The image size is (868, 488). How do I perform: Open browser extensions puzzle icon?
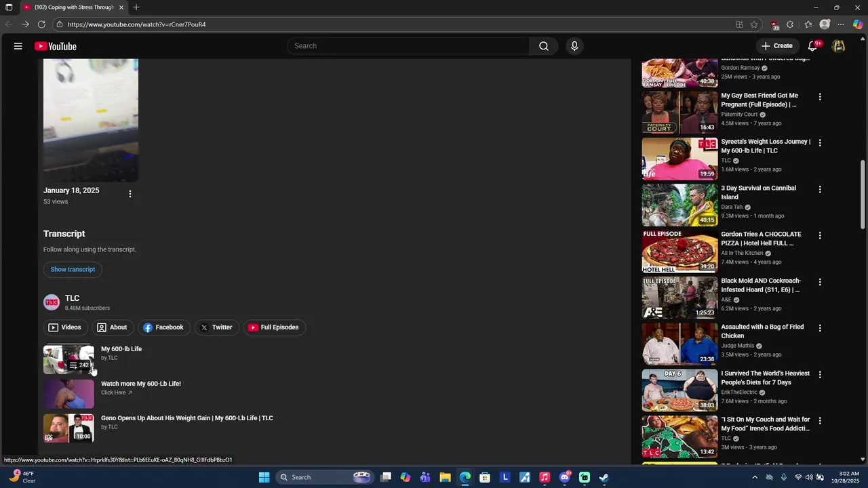(790, 24)
